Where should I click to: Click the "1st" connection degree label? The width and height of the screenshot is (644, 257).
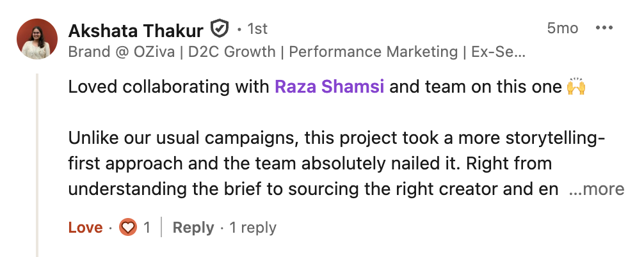pyautogui.click(x=257, y=29)
